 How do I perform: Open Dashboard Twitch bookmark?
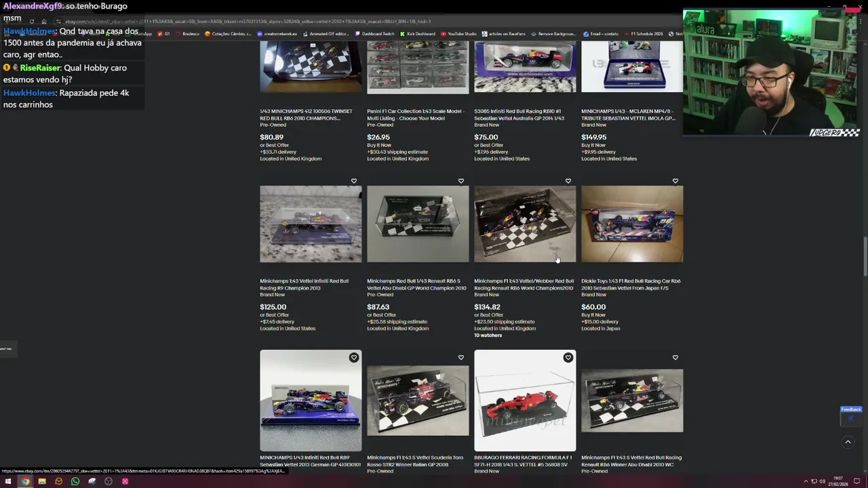tap(375, 33)
